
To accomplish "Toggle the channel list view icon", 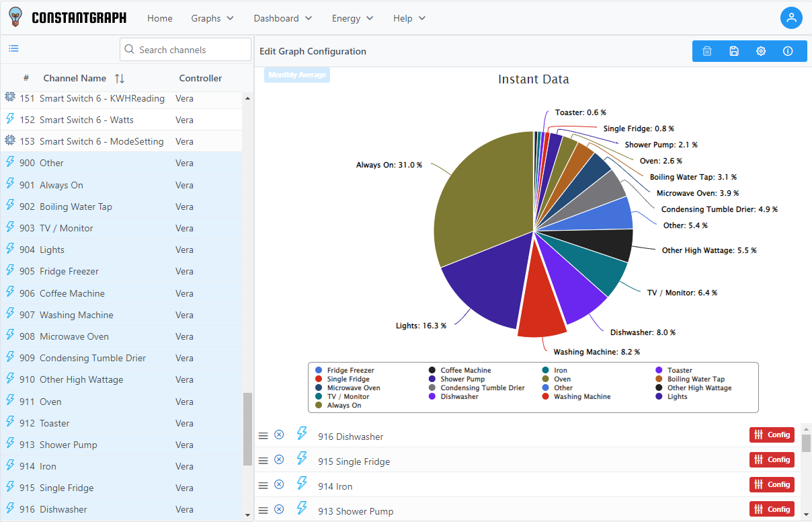I will click(x=13, y=48).
